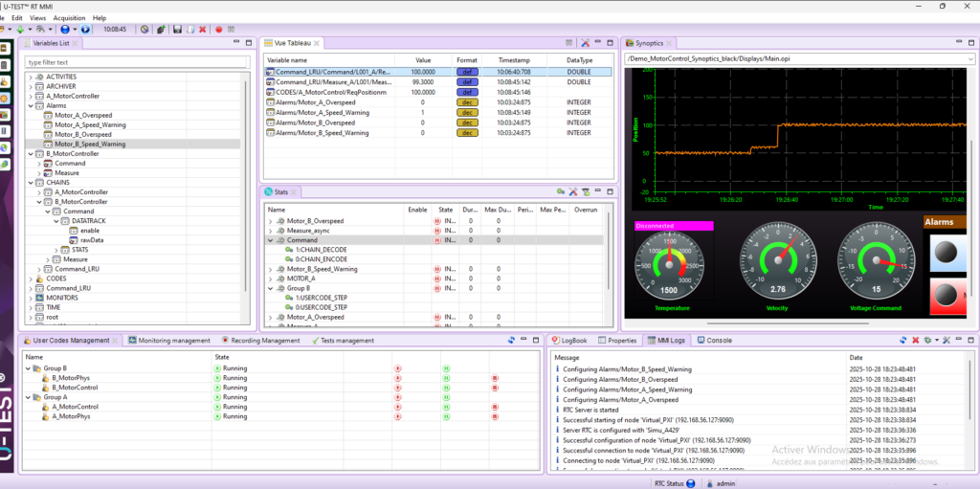Viewport: 980px width, 489px height.
Task: Click pause control for B_MotorPhys row
Action: 446,378
